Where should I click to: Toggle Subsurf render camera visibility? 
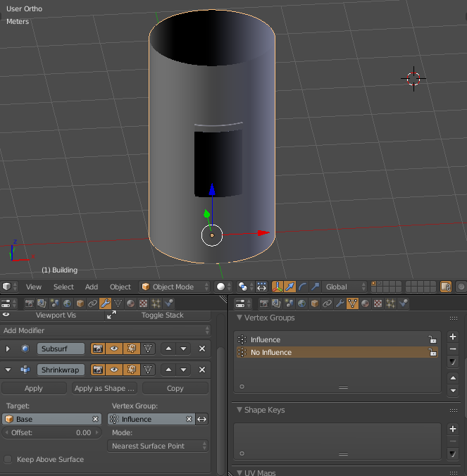(x=97, y=349)
